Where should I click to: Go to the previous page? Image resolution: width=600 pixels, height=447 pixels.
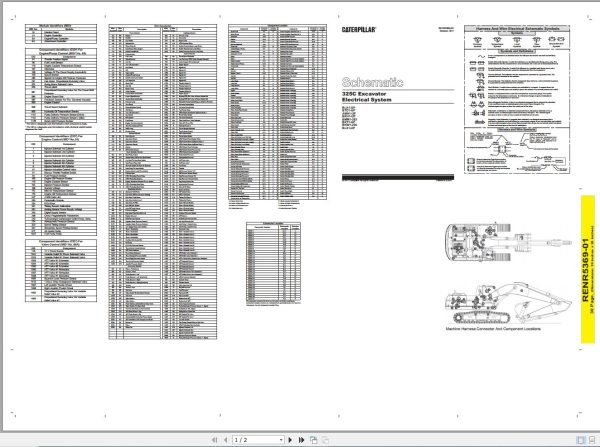[226, 440]
